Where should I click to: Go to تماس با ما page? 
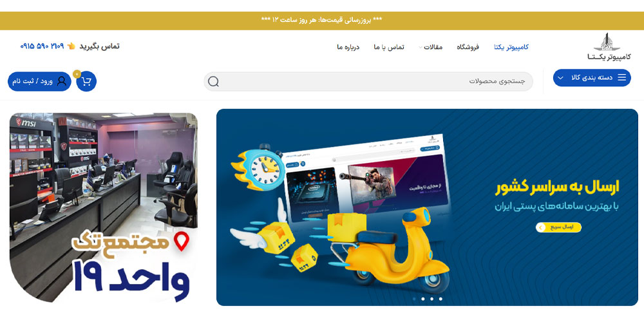[388, 47]
